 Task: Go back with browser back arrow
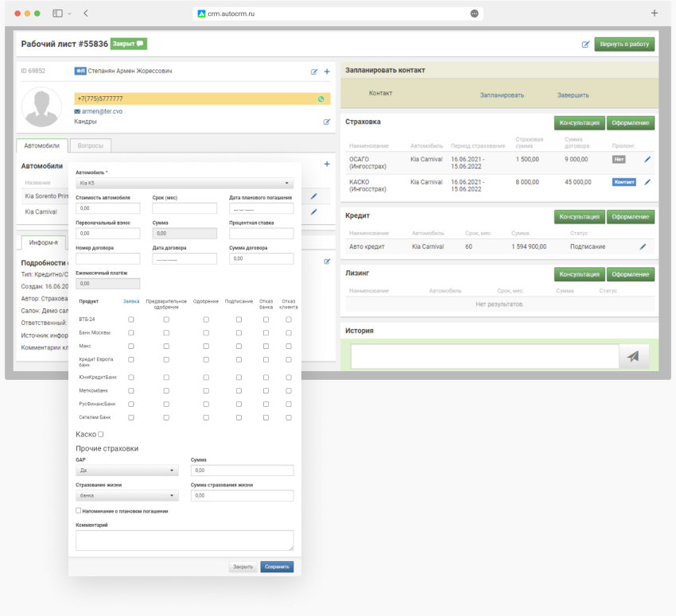click(86, 14)
